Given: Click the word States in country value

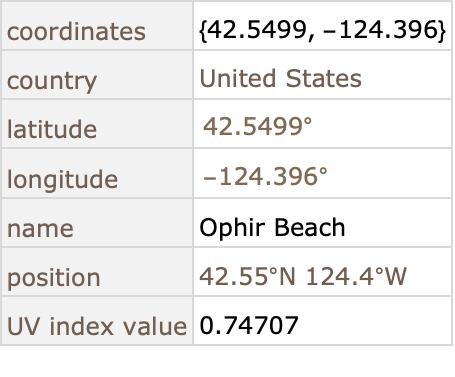Looking at the screenshot, I should [324, 79].
